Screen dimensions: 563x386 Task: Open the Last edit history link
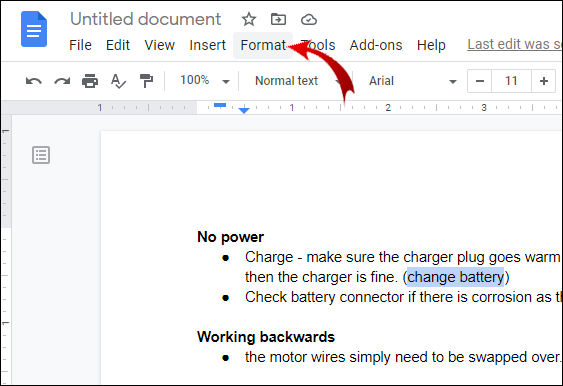[x=515, y=44]
